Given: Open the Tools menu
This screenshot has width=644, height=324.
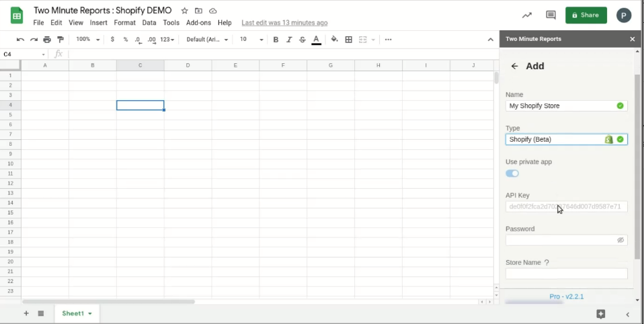Looking at the screenshot, I should (x=171, y=23).
